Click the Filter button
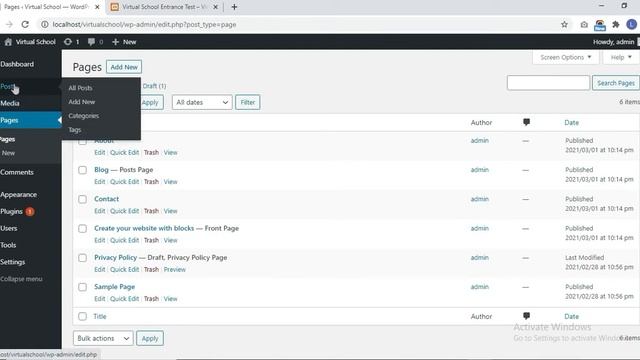 248,102
